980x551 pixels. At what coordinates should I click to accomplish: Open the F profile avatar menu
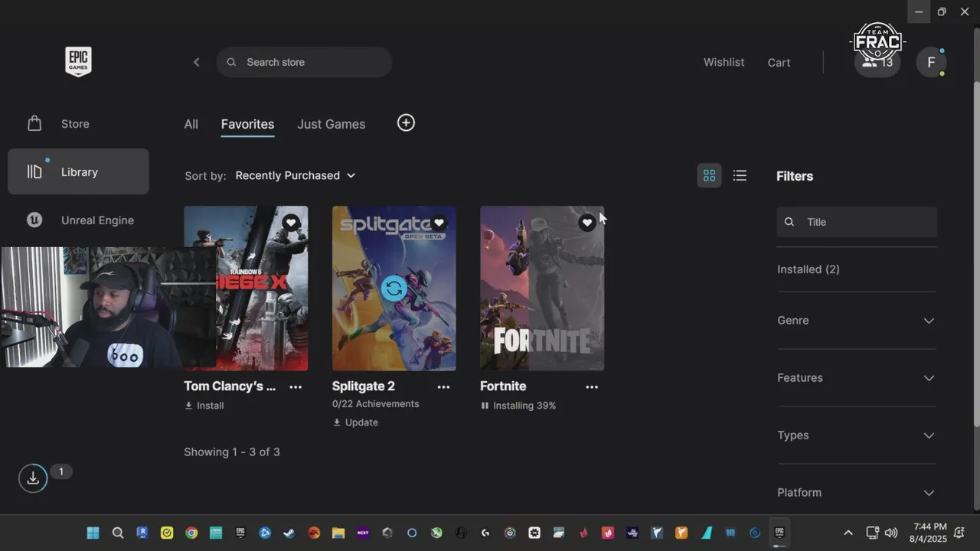(x=931, y=62)
